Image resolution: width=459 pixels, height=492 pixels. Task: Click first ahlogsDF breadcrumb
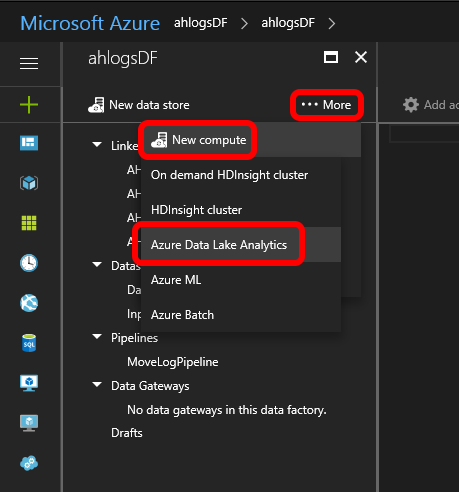pyautogui.click(x=201, y=23)
